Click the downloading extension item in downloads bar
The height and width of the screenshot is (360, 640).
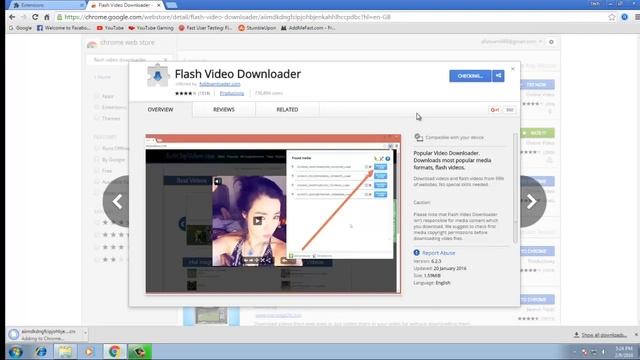pos(44,335)
